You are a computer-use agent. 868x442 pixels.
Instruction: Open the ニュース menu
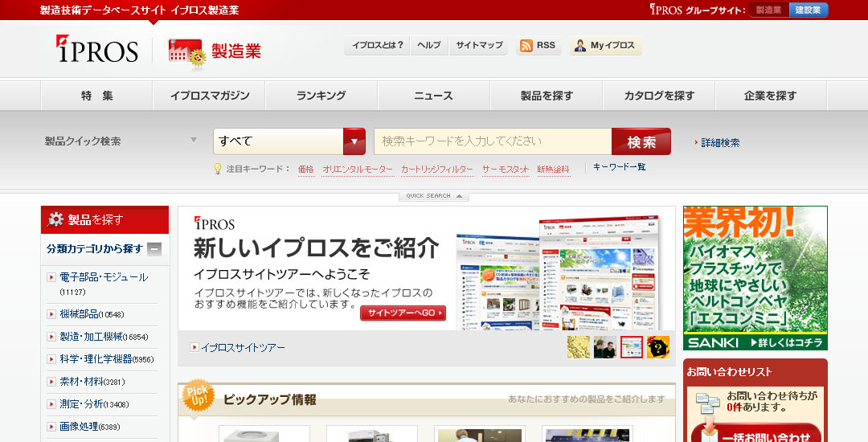[434, 96]
